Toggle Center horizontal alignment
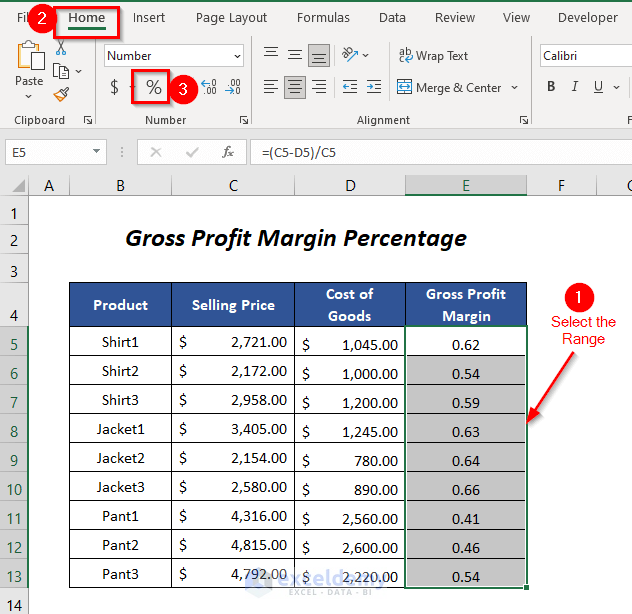Image resolution: width=632 pixels, height=614 pixels. coord(295,87)
